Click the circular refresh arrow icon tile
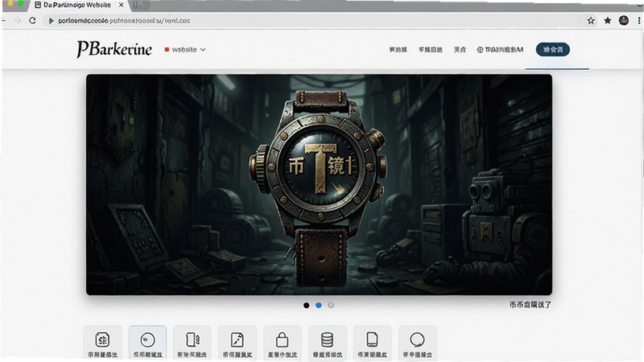644x362 pixels. [x=417, y=343]
